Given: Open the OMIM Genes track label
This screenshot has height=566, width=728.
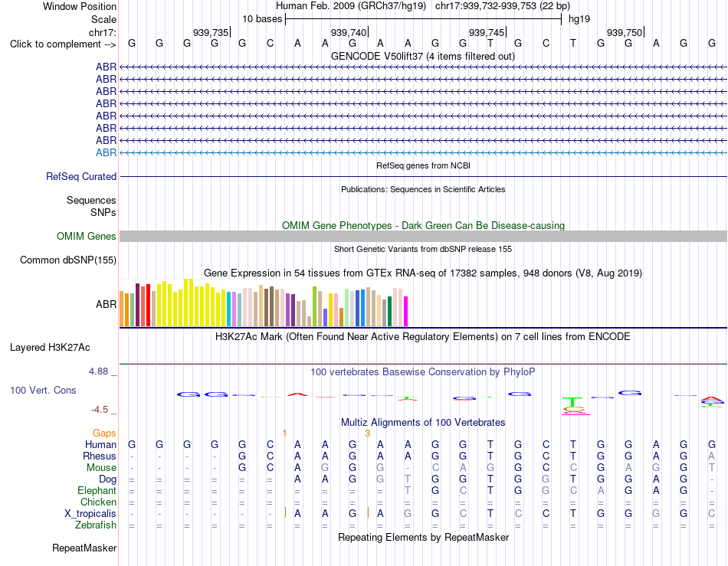Looking at the screenshot, I should (x=87, y=236).
